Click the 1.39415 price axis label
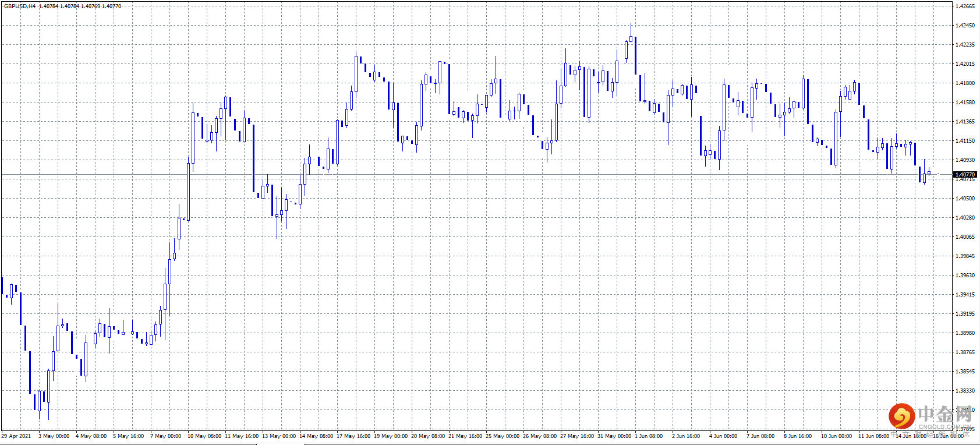 pyautogui.click(x=965, y=295)
